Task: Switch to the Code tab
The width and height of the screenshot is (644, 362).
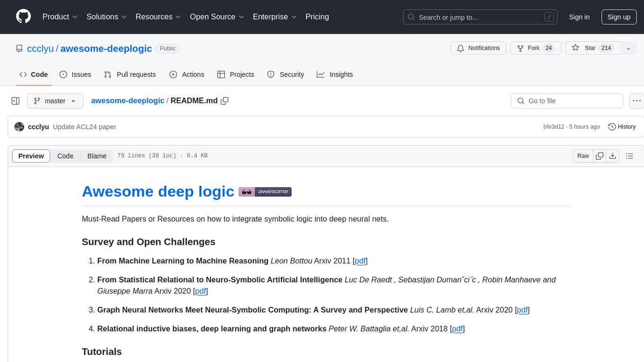Action: (x=34, y=74)
